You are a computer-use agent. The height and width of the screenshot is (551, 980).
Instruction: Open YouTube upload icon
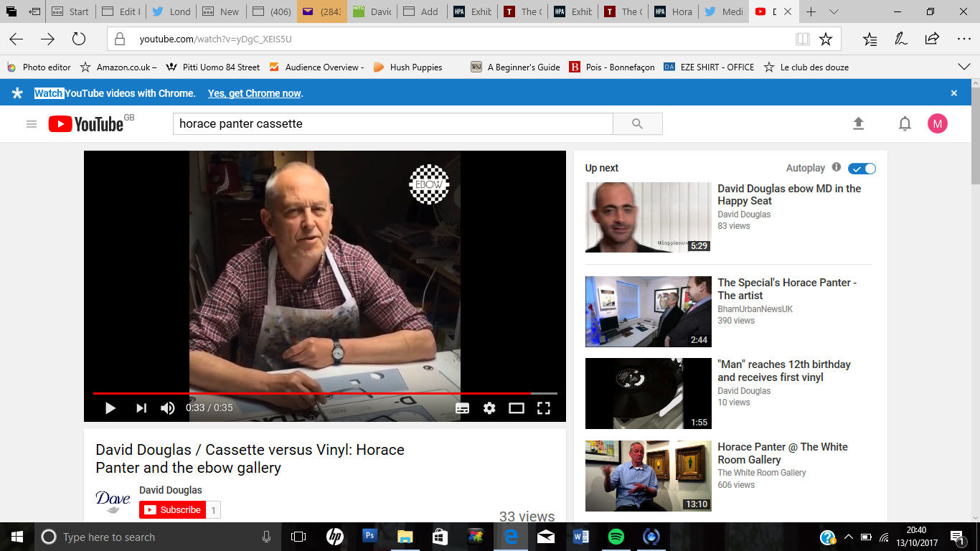[858, 123]
